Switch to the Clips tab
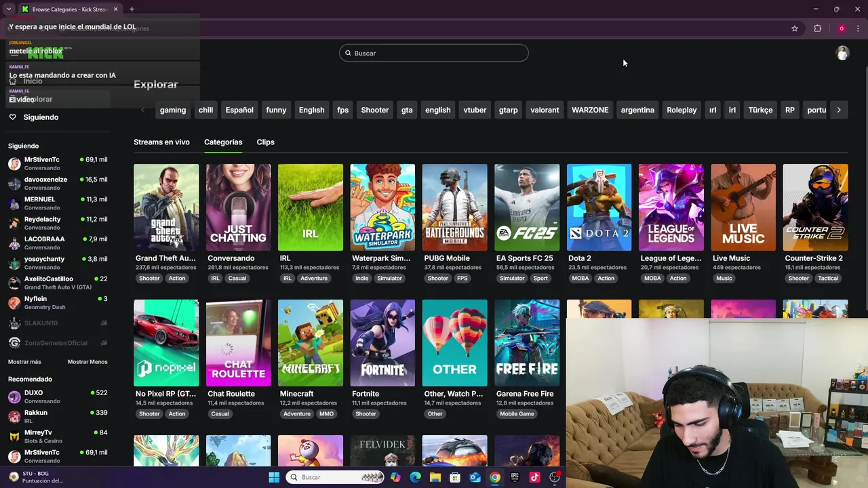 tap(265, 142)
